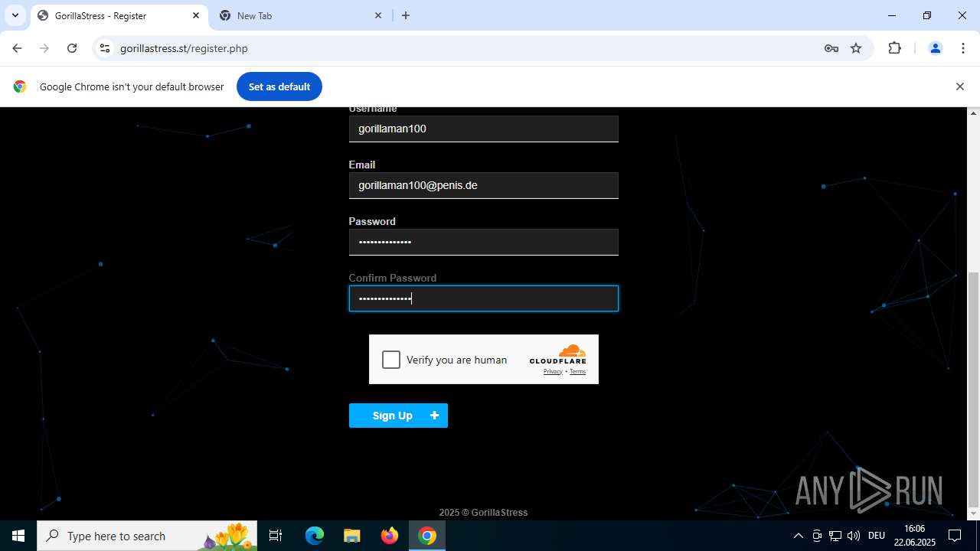Open the Windows Start menu
Image resolution: width=980 pixels, height=551 pixels.
coord(18,536)
